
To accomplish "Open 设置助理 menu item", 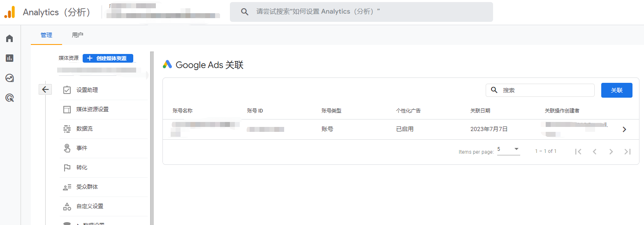I will click(x=103, y=90).
